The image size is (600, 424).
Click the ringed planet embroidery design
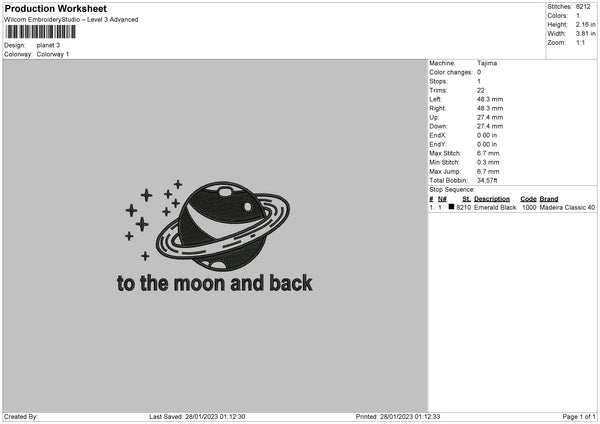pyautogui.click(x=223, y=226)
